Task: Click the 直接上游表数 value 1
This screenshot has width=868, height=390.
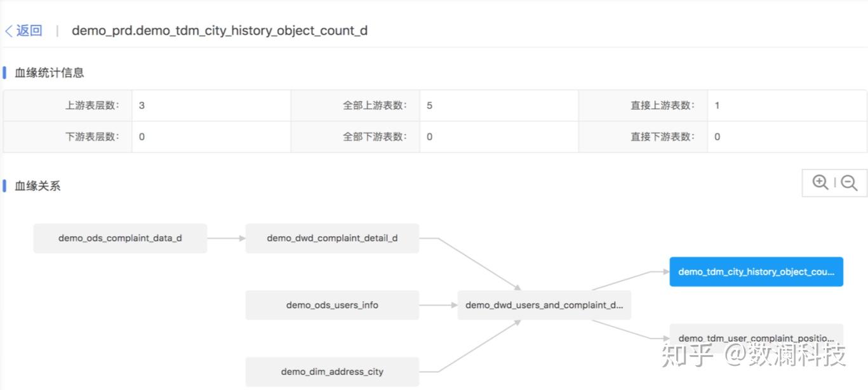Action: click(717, 105)
